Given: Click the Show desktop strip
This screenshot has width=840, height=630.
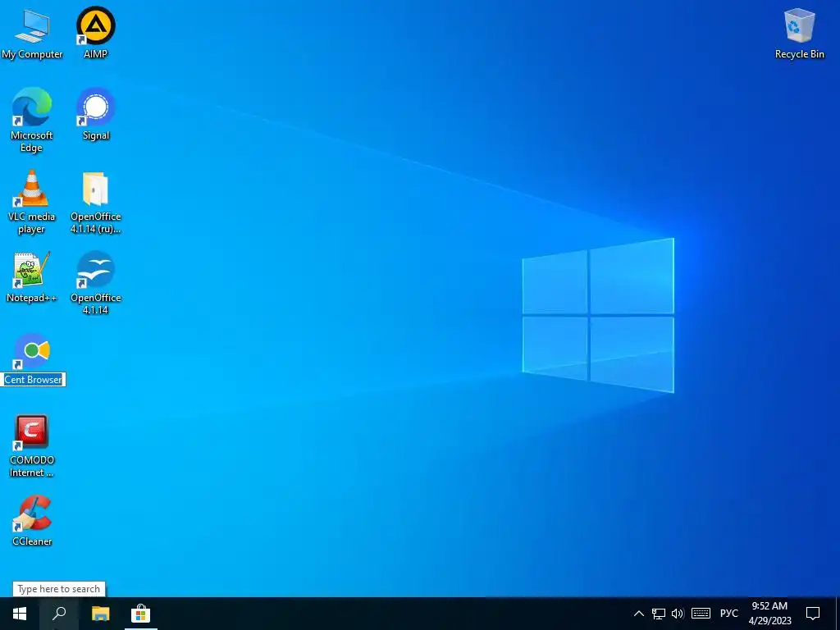Looking at the screenshot, I should pyautogui.click(x=838, y=614).
